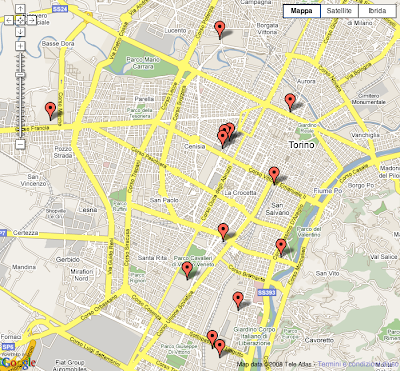
Task: Select the red marker south of La Crocetta
Action: point(223,232)
